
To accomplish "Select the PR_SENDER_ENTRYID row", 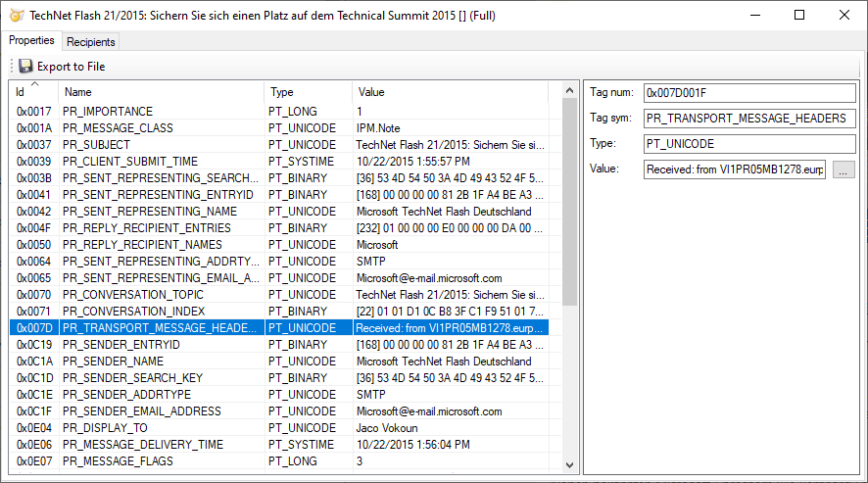I will 279,345.
